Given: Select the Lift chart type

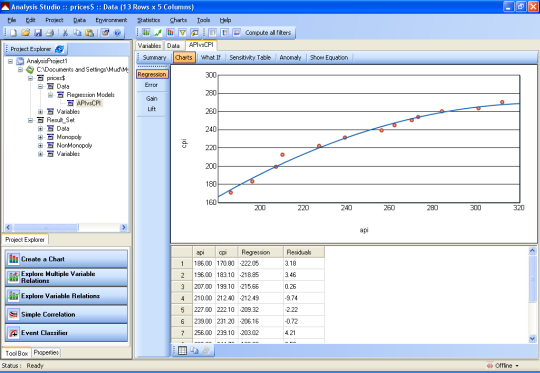Looking at the screenshot, I should click(151, 109).
